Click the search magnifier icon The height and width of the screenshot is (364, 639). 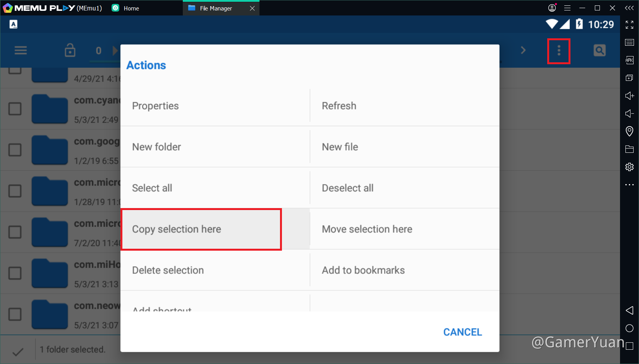[599, 50]
